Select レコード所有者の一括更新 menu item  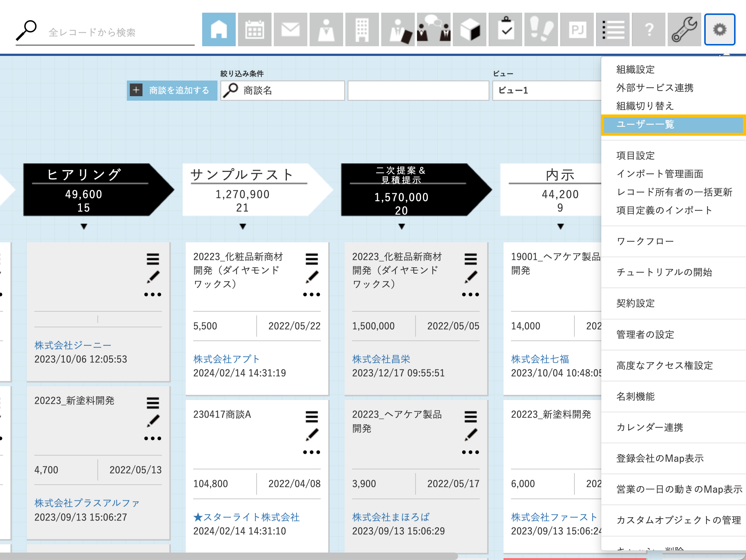(x=674, y=192)
